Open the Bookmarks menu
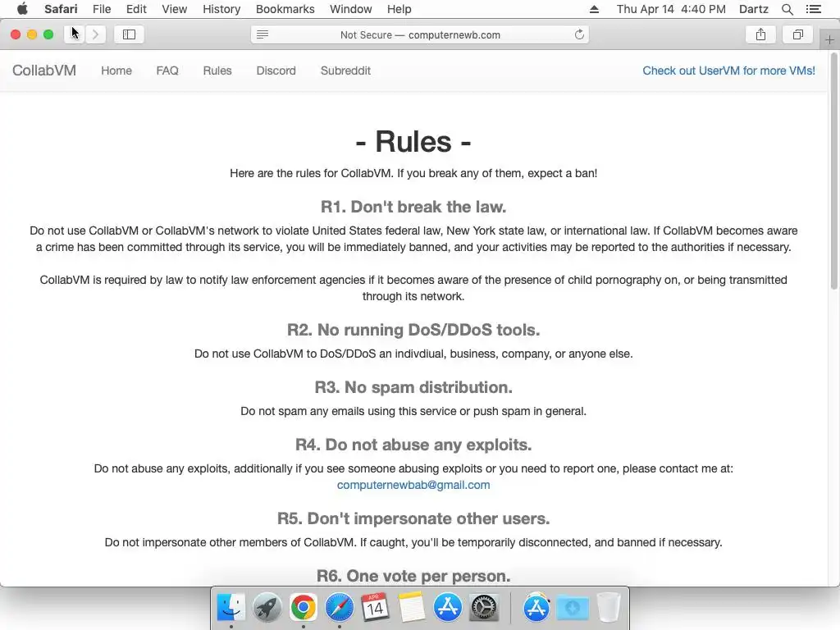 (285, 9)
